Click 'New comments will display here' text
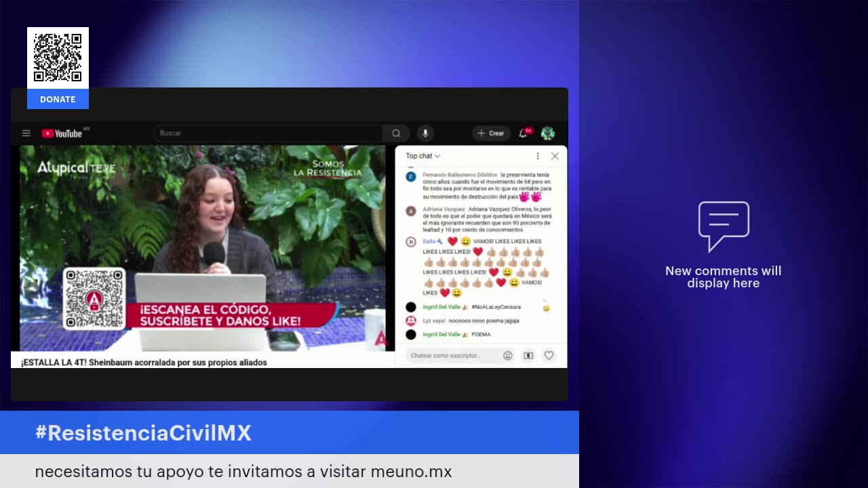This screenshot has width=868, height=488. coord(724,277)
